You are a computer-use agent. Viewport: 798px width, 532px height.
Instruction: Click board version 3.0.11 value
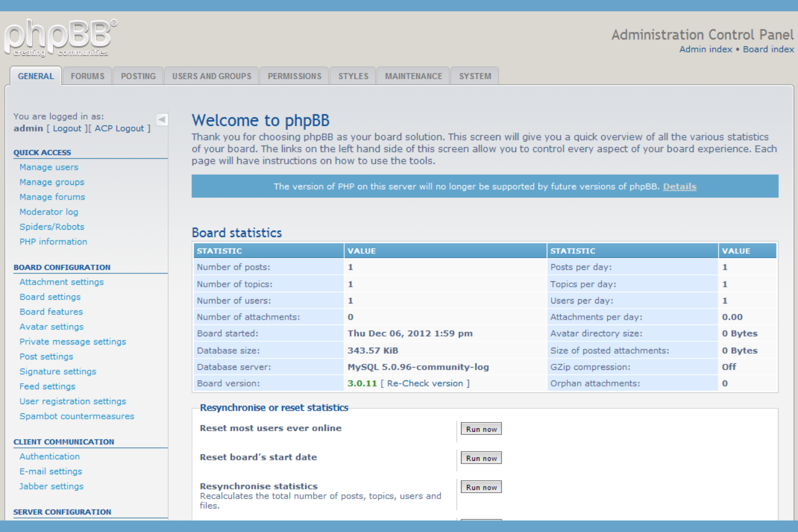(x=362, y=383)
